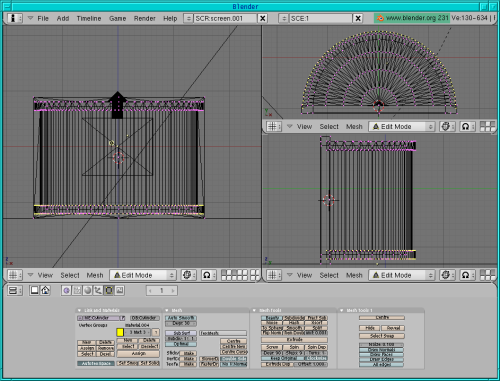500x381 pixels.
Task: Collapse the Mesh Tools panel
Action: pyautogui.click(x=254, y=310)
